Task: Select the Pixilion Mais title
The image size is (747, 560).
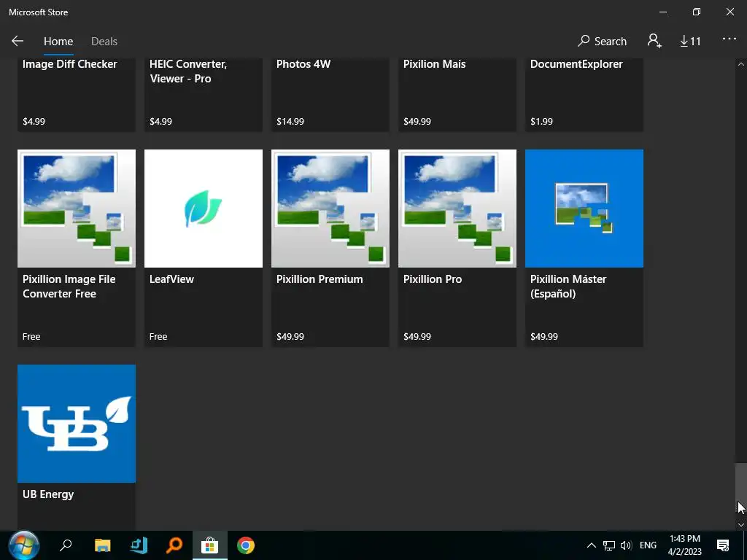Action: click(x=435, y=64)
